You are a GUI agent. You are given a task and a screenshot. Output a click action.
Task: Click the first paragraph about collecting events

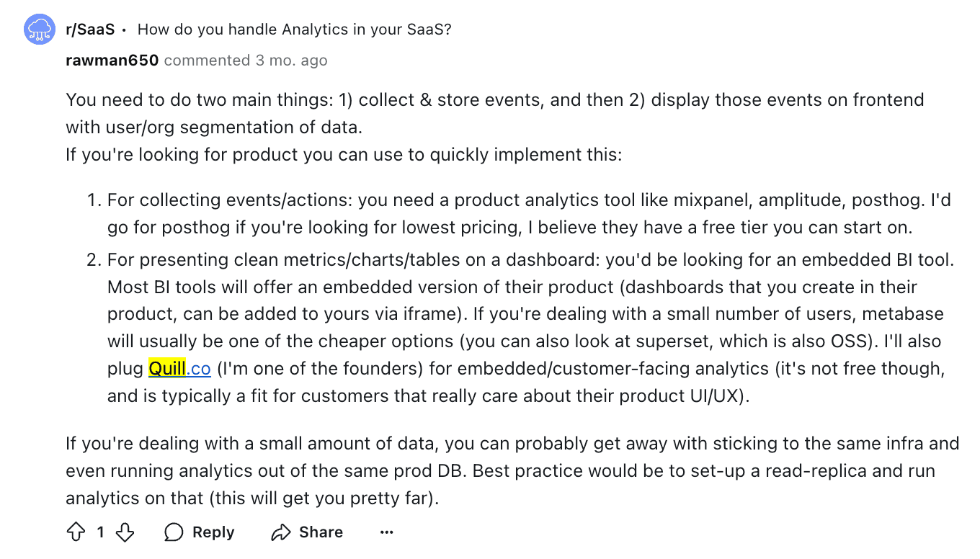(x=494, y=113)
